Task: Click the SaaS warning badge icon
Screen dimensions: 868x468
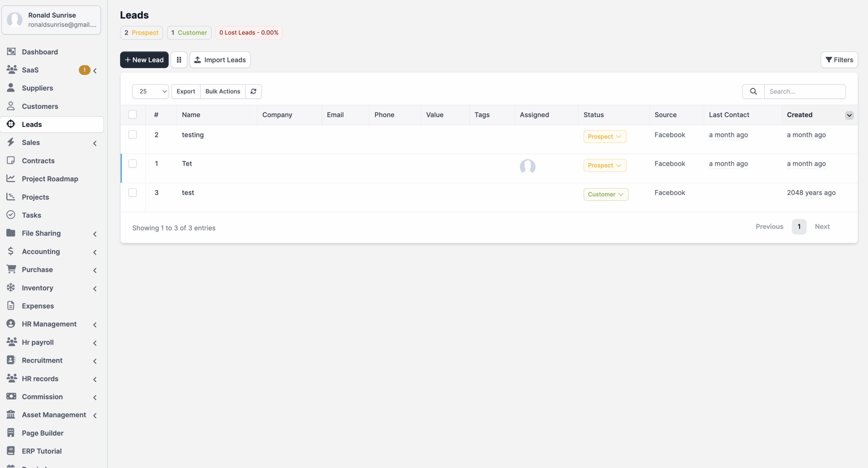Action: click(x=84, y=70)
